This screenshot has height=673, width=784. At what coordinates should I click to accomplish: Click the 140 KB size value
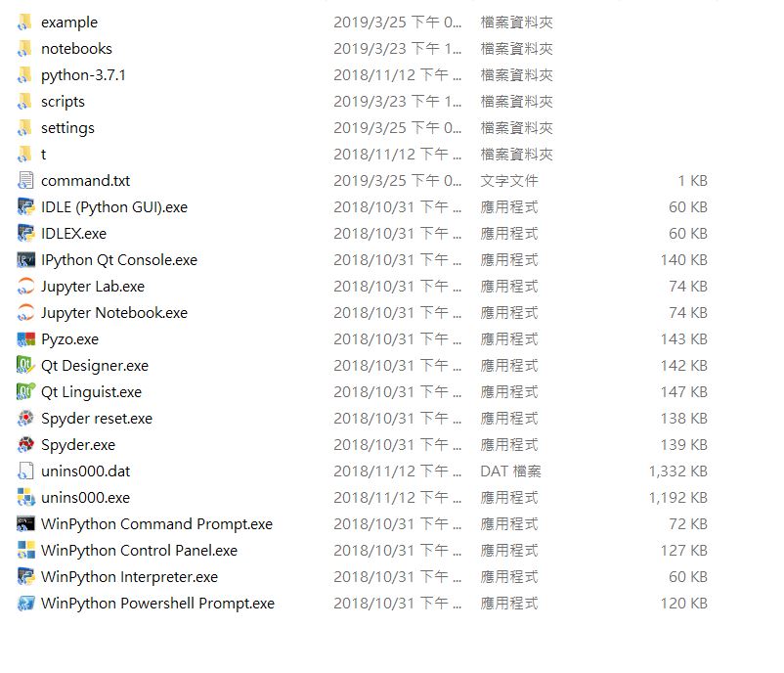click(684, 260)
